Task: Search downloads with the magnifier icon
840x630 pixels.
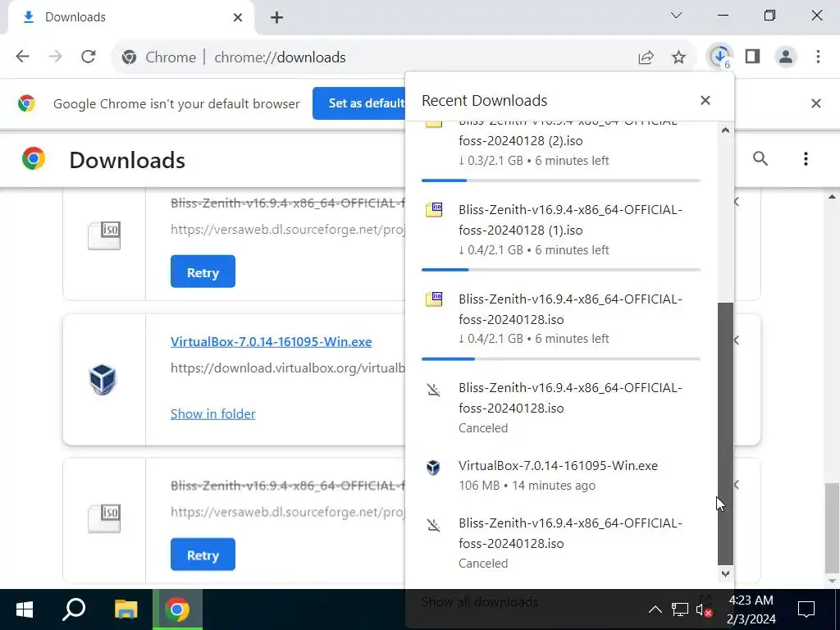Action: click(760, 158)
